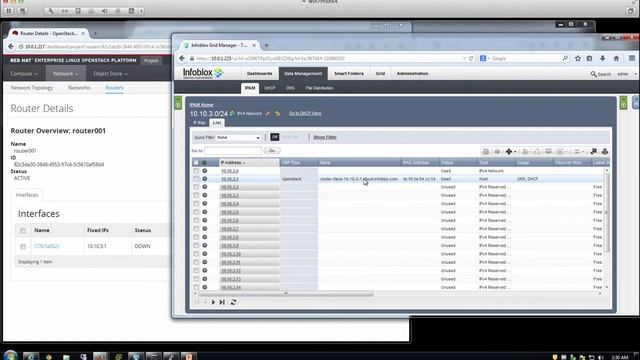
Task: Open the Windows Start button
Action: pyautogui.click(x=10, y=356)
